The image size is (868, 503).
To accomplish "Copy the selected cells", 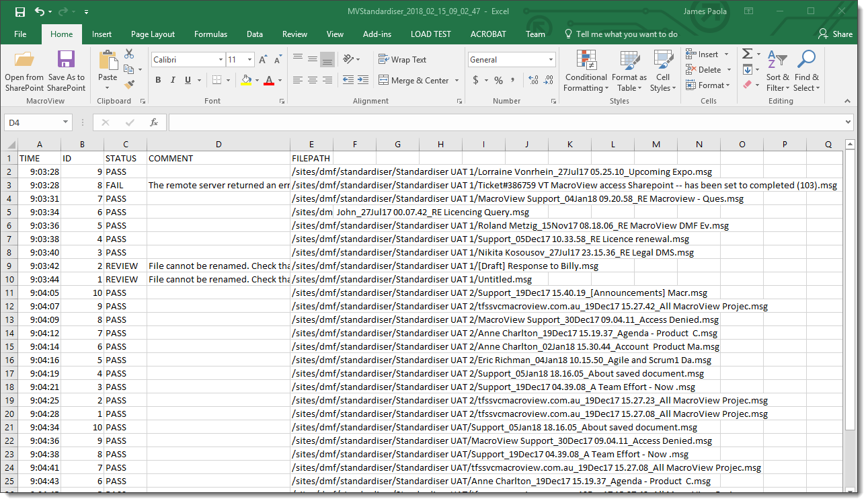I will [x=129, y=69].
